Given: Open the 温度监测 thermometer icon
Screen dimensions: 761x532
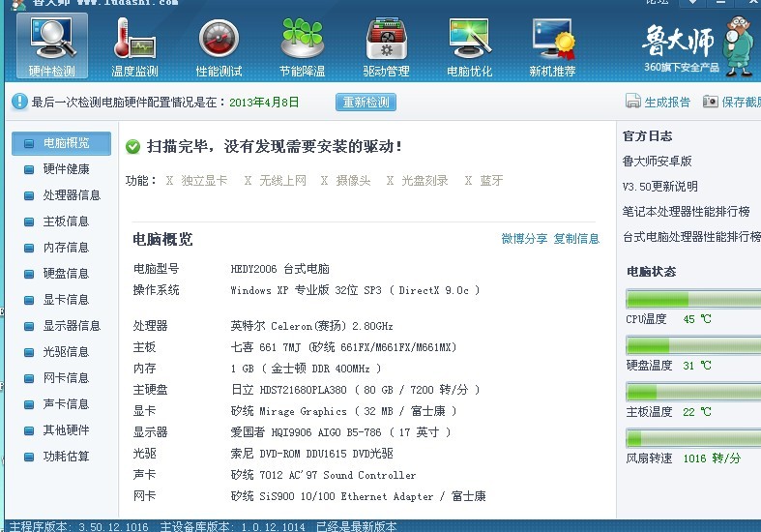Looking at the screenshot, I should [134, 39].
